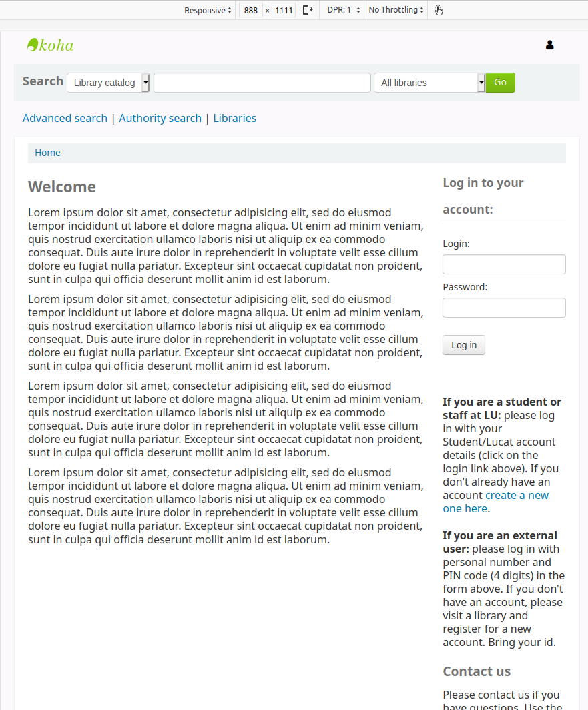
Task: Open the Advanced search link
Action: (x=65, y=118)
